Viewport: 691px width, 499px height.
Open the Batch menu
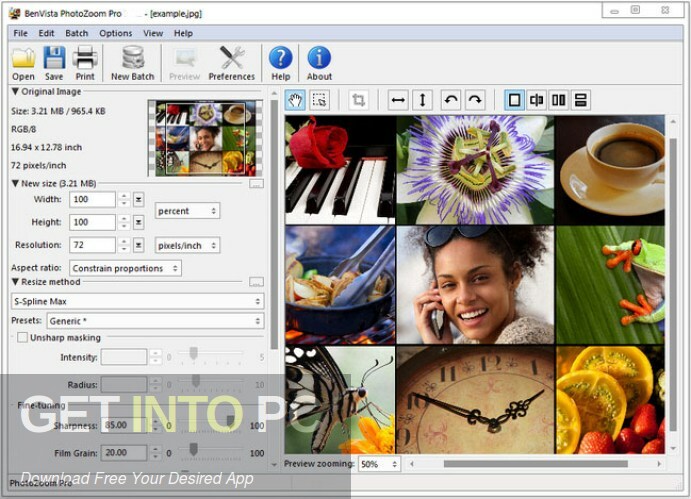coord(77,34)
